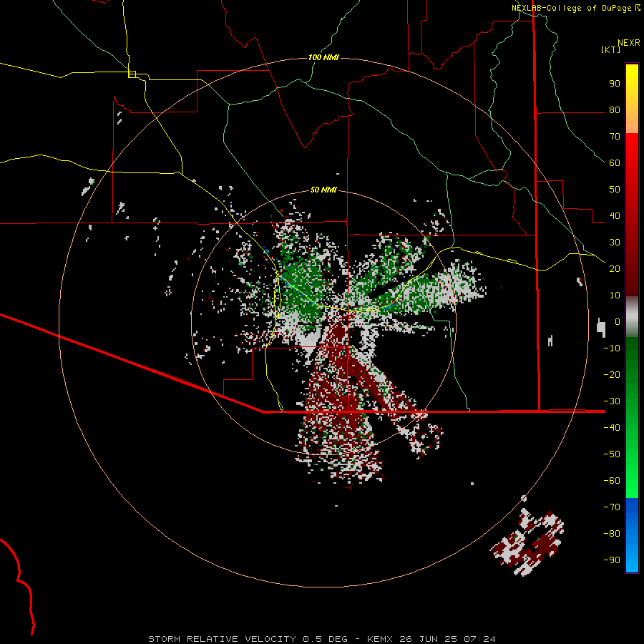Viewport: 644px width, 644px height.
Task: Click the 10 value on the velocity scale
Action: coord(615,296)
